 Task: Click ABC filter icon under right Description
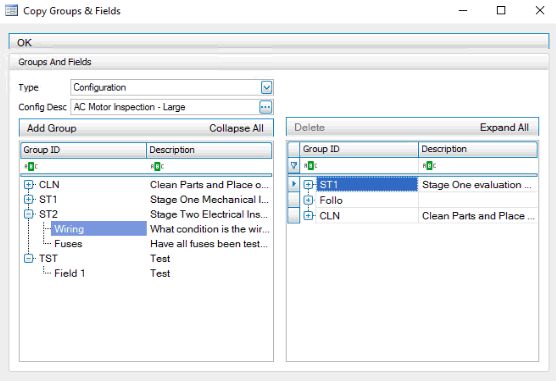tap(429, 166)
